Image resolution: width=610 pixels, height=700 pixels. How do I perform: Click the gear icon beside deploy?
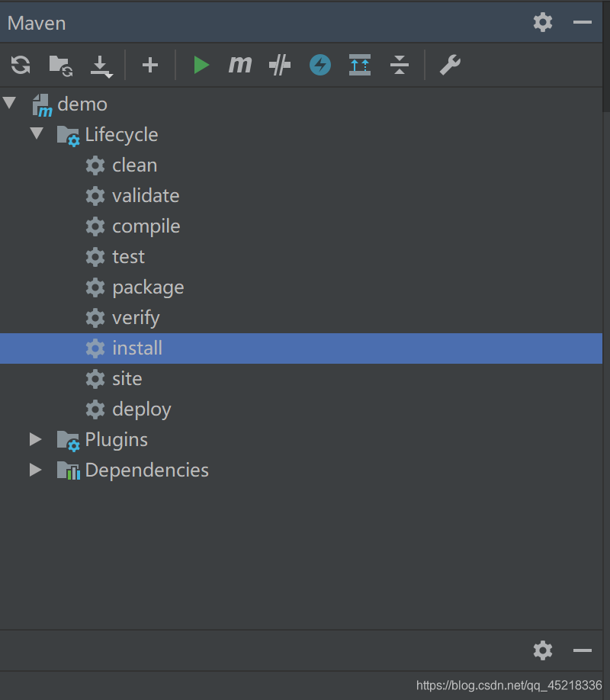pos(95,409)
